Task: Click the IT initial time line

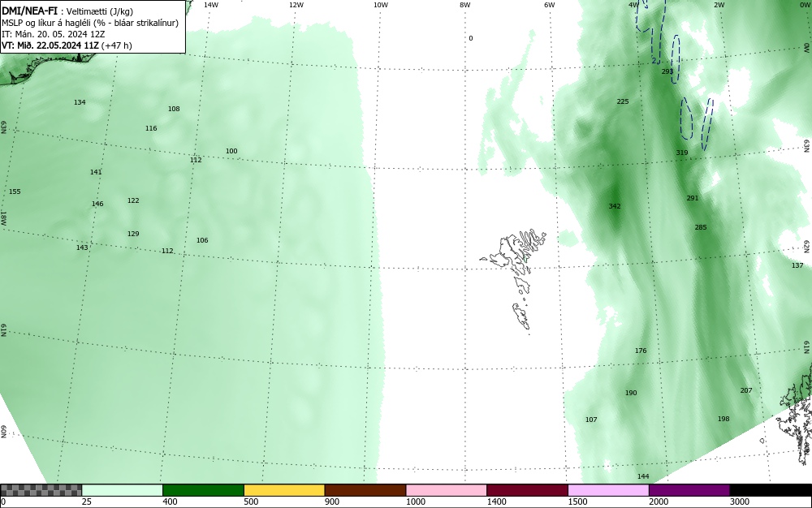Action: 54,34
